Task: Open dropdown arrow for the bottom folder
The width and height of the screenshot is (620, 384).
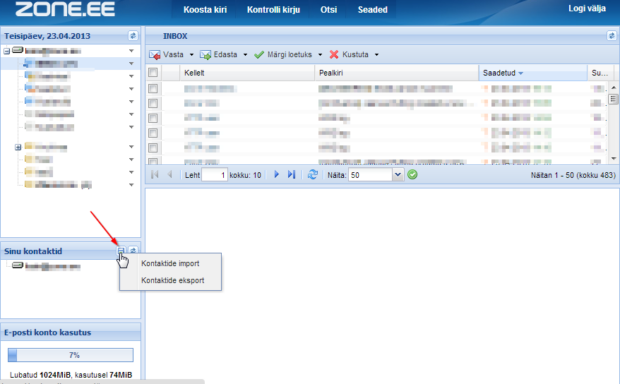Action: (131, 185)
